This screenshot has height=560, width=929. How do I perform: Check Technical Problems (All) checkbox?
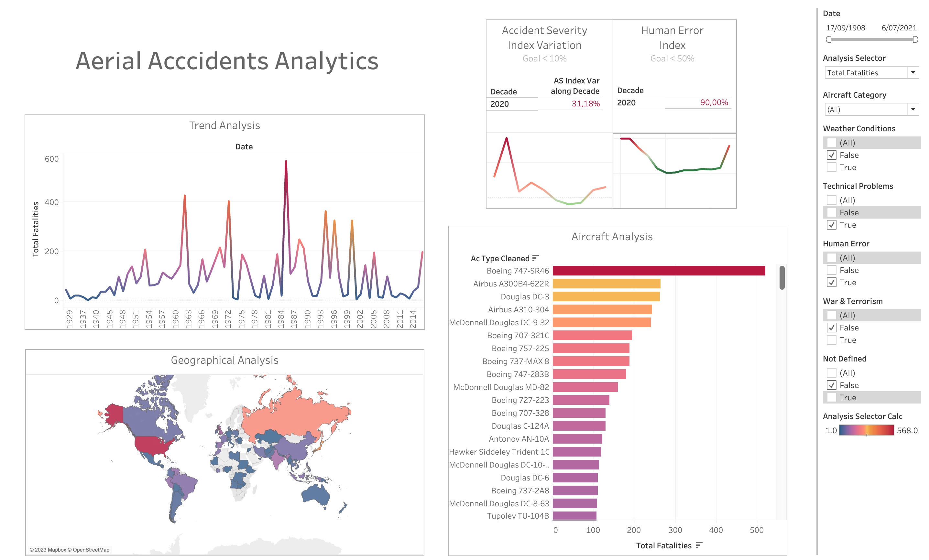pyautogui.click(x=831, y=200)
